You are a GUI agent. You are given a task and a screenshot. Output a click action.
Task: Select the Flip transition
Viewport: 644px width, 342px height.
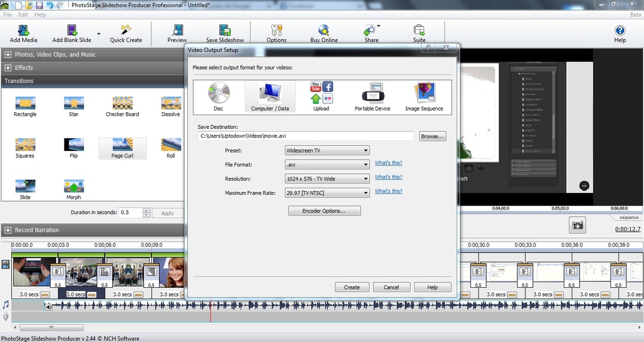[x=74, y=148]
